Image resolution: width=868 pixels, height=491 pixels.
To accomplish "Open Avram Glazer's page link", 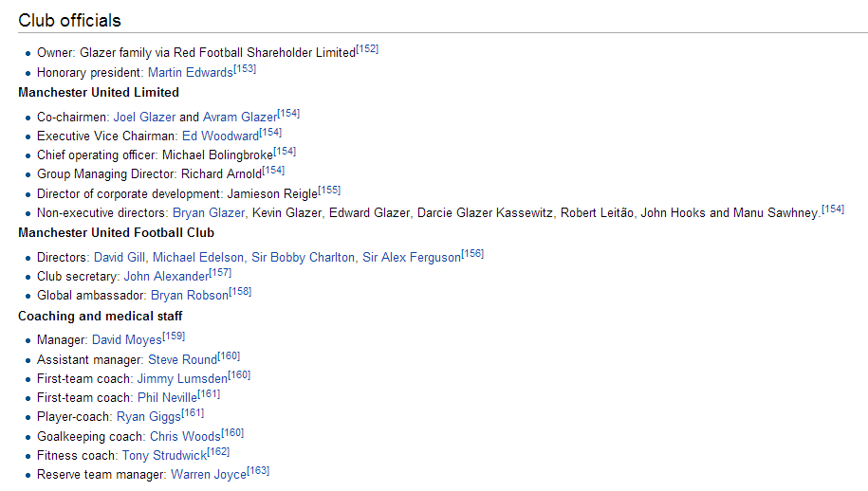I will 240,118.
